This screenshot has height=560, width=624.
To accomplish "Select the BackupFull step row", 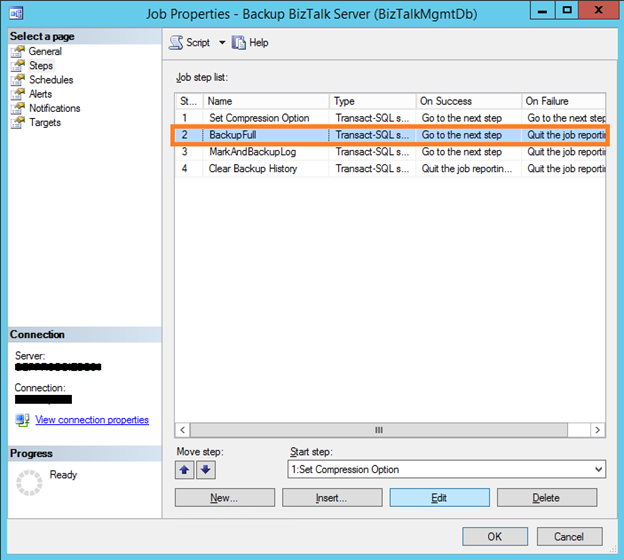I will pyautogui.click(x=390, y=135).
